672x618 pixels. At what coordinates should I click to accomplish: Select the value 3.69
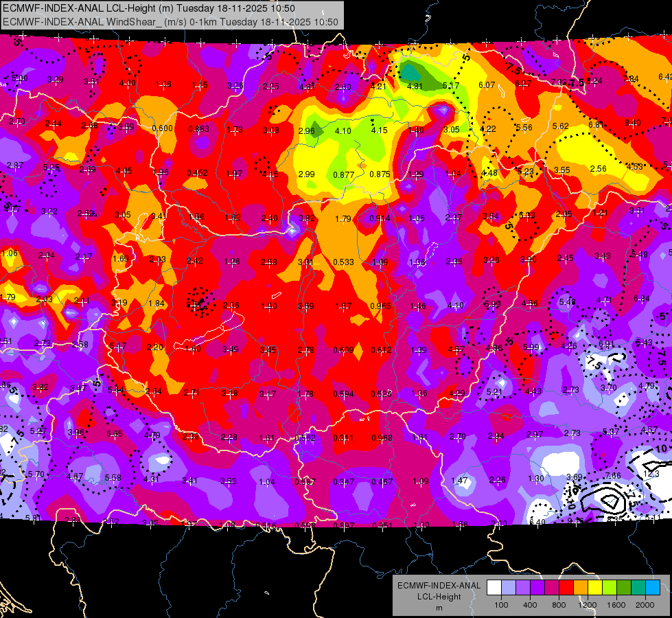coord(575,477)
